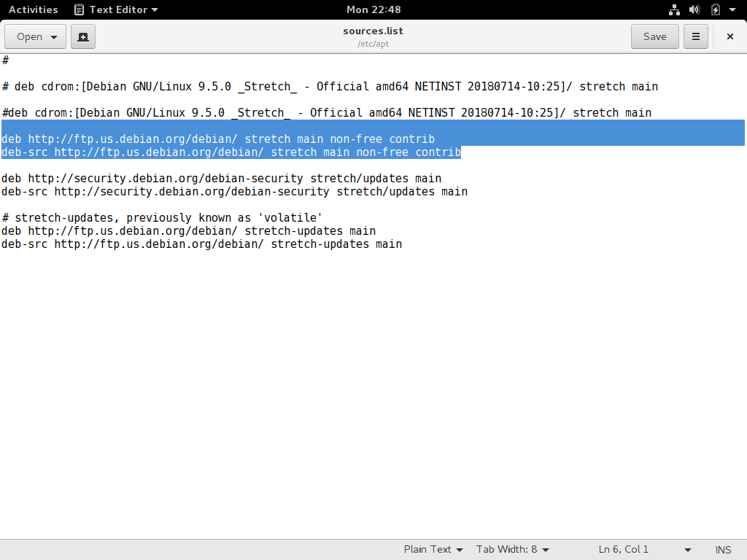Open the hamburger menu in the header bar

(x=695, y=36)
